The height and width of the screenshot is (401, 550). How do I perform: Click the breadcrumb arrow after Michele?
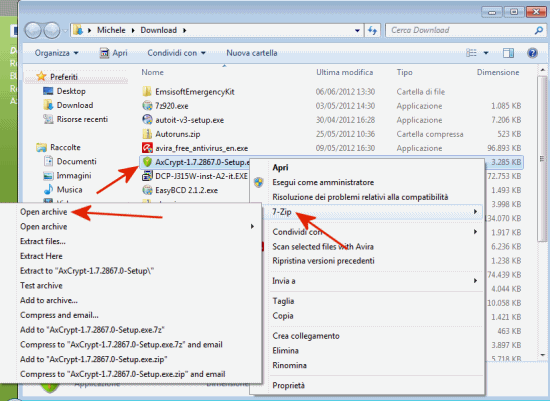coord(133,31)
